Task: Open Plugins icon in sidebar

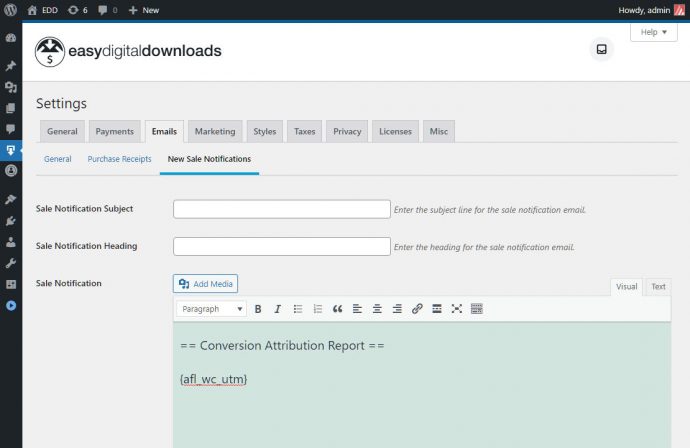Action: click(x=11, y=220)
